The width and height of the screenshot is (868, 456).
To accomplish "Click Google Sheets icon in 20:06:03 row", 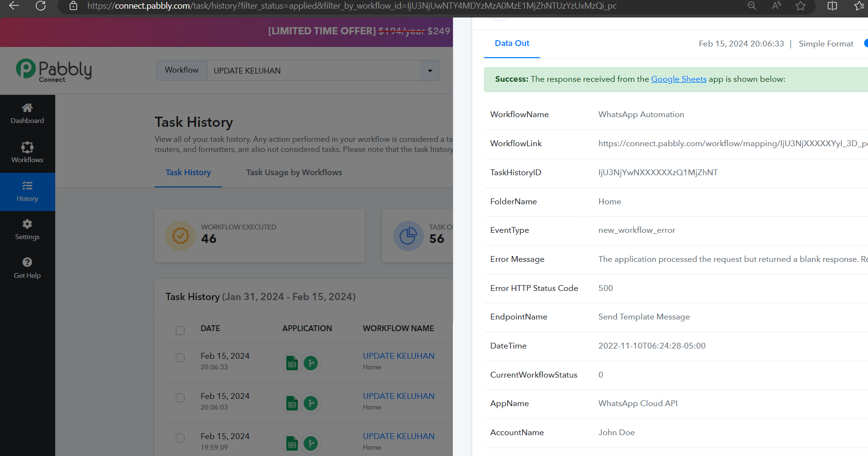I will click(292, 404).
